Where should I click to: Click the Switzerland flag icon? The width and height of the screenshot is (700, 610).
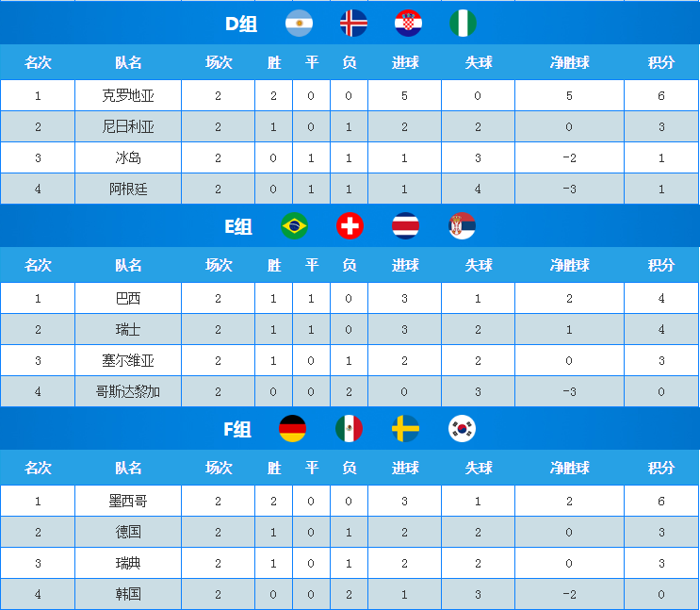pyautogui.click(x=350, y=225)
